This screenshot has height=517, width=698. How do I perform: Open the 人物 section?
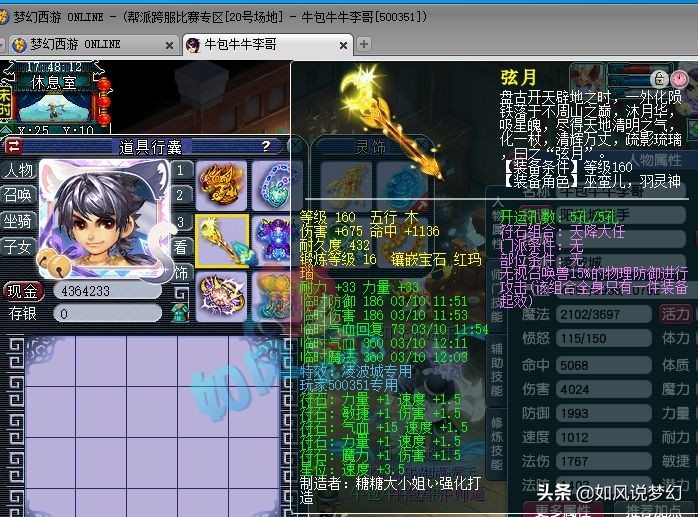[18, 170]
